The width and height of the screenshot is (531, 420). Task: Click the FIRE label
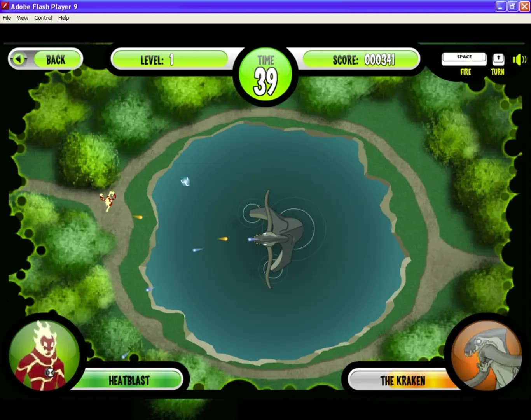tap(465, 72)
